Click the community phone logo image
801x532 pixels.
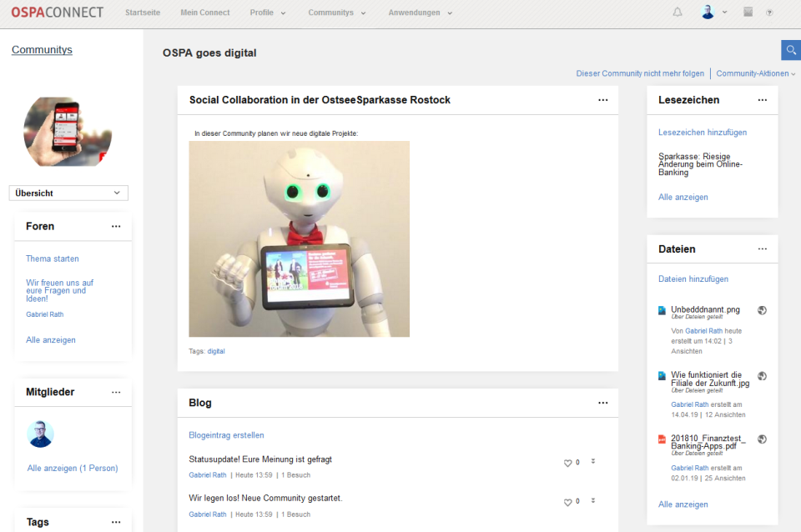(68, 132)
